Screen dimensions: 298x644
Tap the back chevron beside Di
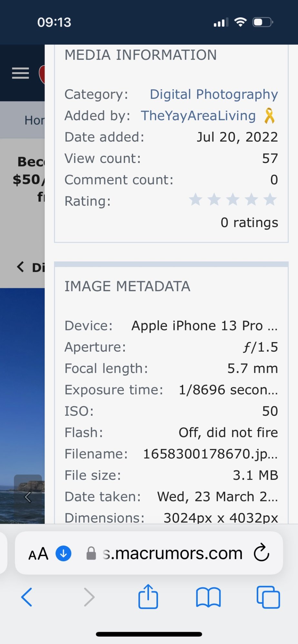(x=20, y=267)
